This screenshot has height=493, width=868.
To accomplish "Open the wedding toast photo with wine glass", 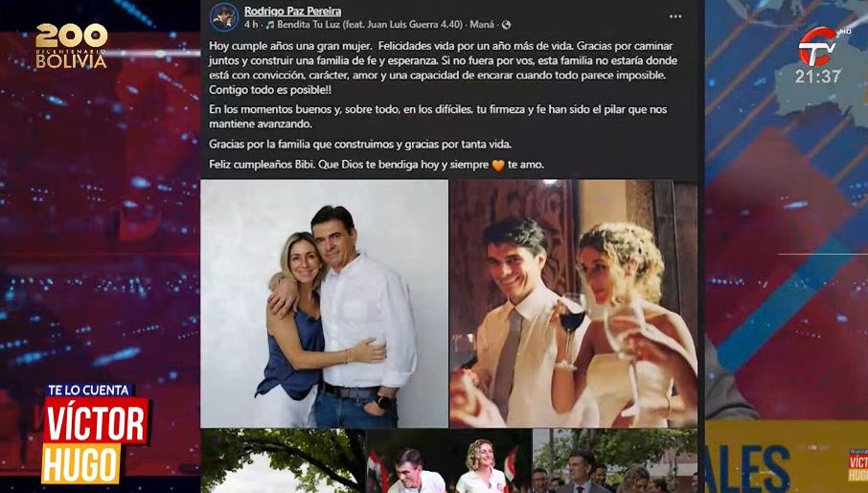I will [574, 303].
